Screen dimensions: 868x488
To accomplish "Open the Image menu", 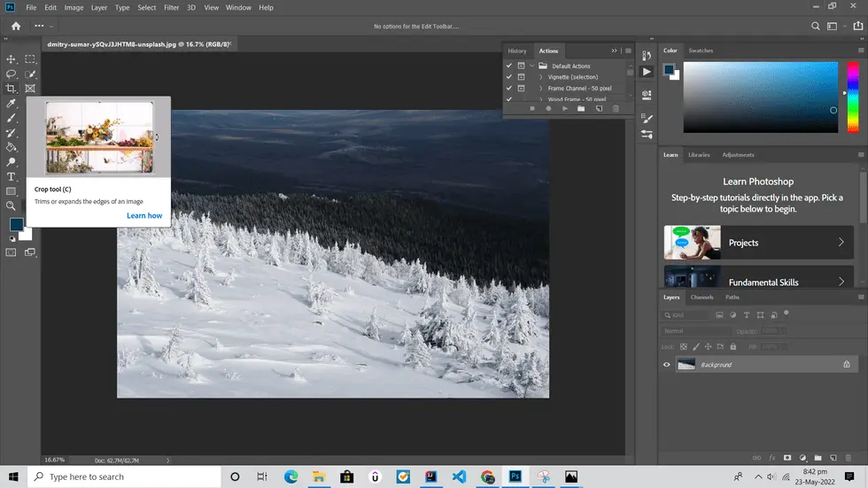I will [x=74, y=8].
